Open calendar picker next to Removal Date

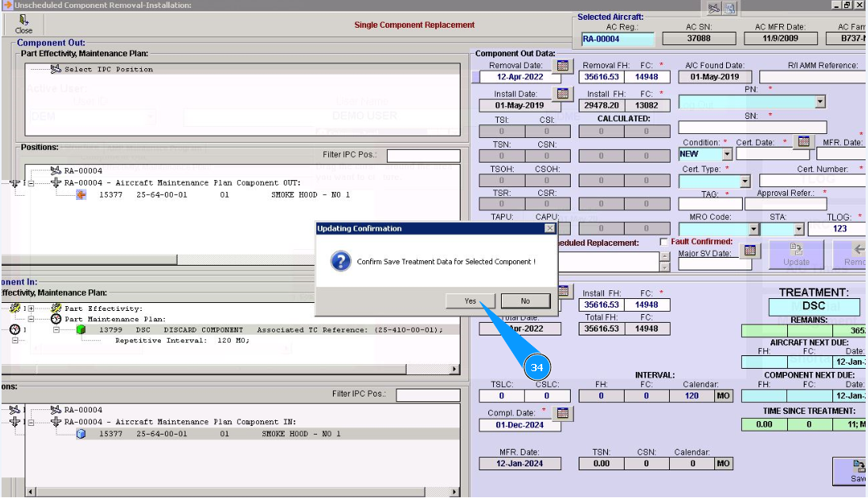click(562, 66)
